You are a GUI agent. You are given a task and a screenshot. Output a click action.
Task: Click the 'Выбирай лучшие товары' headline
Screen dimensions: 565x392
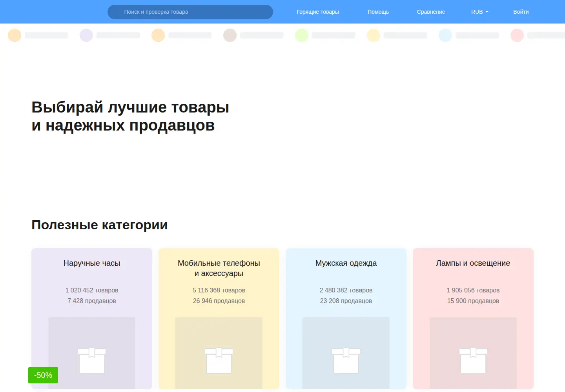pos(130,107)
